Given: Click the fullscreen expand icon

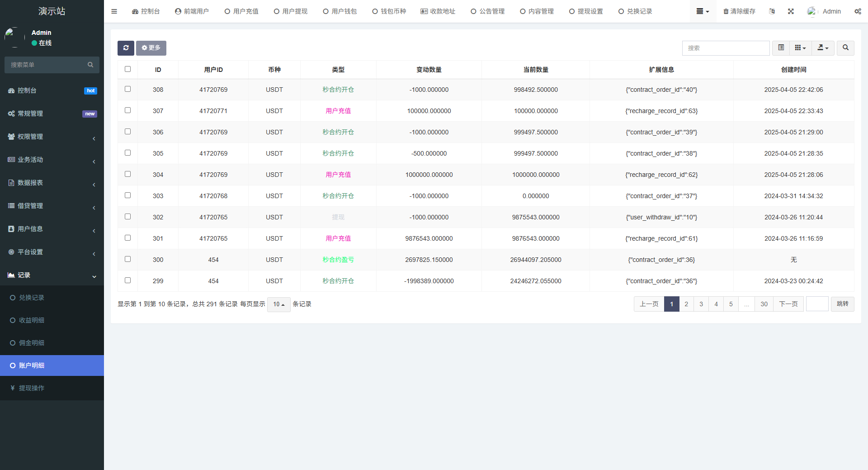Looking at the screenshot, I should point(791,11).
